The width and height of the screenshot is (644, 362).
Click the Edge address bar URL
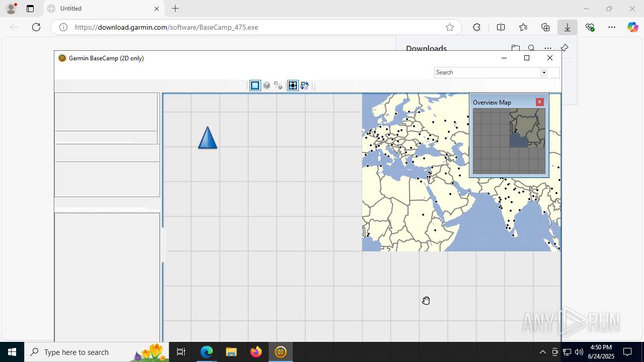click(x=167, y=27)
